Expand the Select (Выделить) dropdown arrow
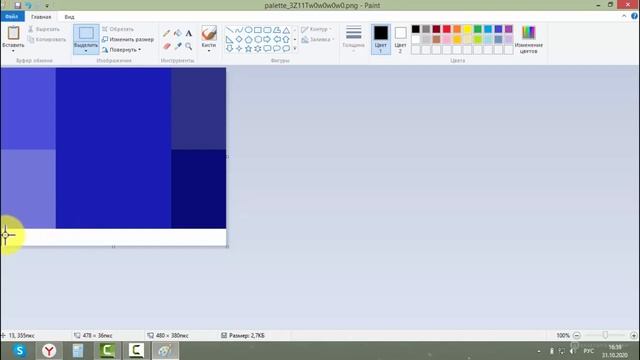This screenshot has width=640, height=360. coord(86,51)
